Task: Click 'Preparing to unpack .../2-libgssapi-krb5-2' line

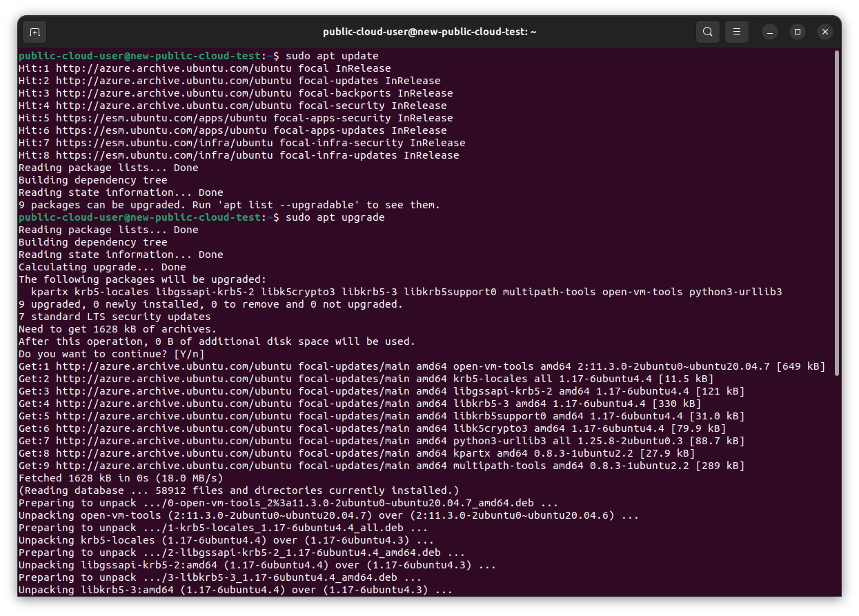Action: [x=242, y=553]
